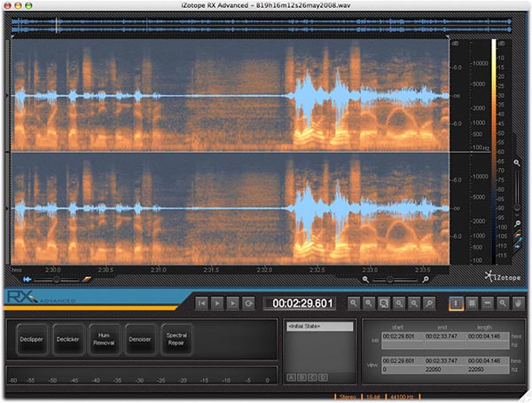This screenshot has height=403, width=532.
Task: Open the Spectral Repair module
Action: (x=176, y=339)
